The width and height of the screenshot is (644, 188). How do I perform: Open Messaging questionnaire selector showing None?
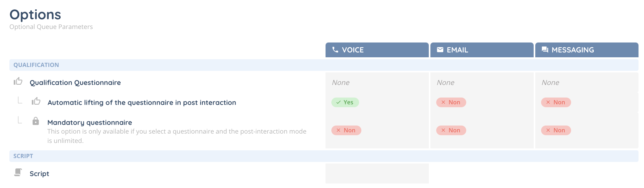click(587, 83)
